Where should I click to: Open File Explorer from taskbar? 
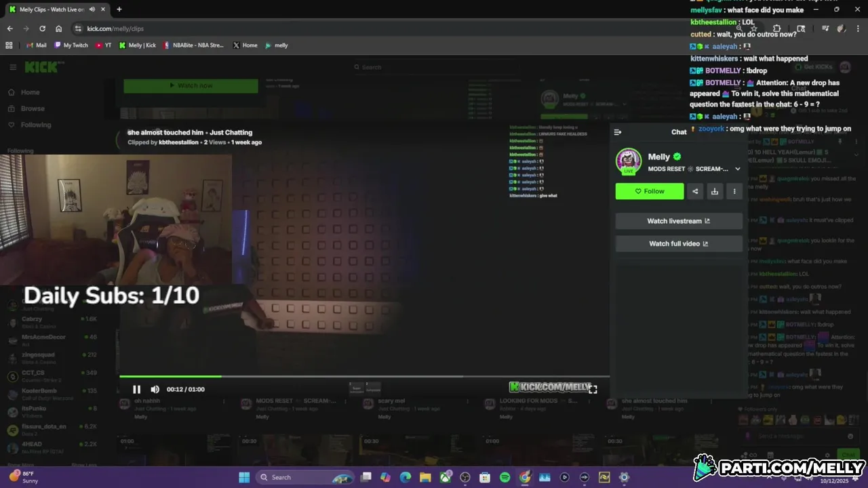425,477
